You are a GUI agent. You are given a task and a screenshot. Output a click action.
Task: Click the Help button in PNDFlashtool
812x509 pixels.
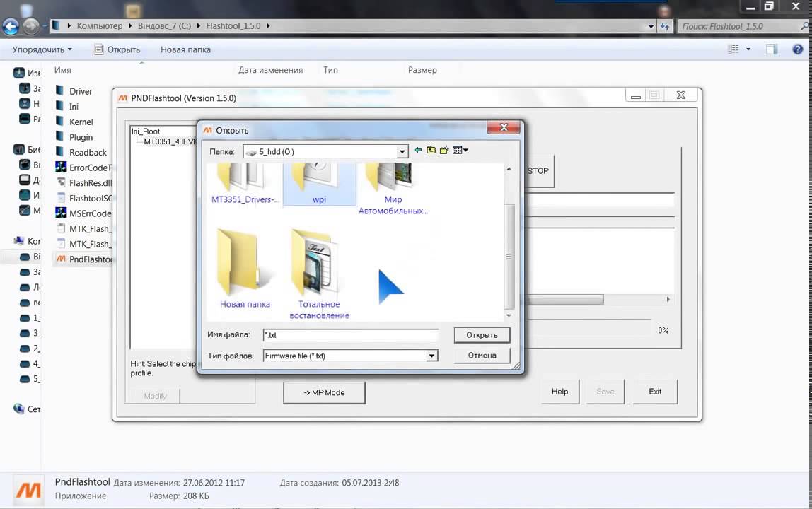point(559,392)
